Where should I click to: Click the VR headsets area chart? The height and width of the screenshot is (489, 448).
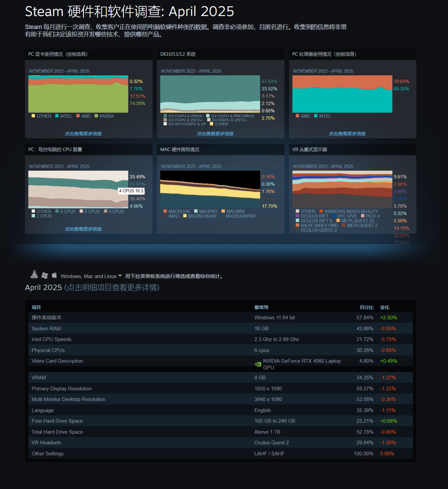pos(342,190)
